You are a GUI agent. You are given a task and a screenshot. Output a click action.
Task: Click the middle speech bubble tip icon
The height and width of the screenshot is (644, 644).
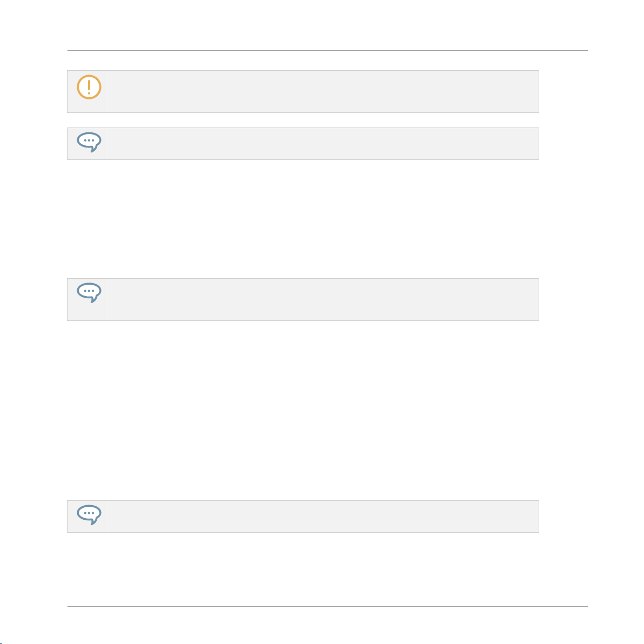89,293
